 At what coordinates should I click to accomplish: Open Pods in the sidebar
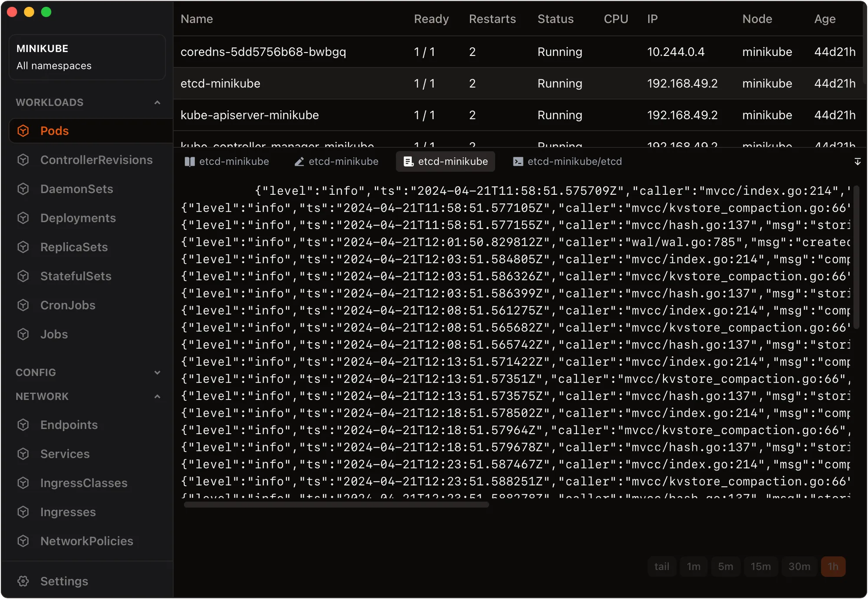coord(91,131)
